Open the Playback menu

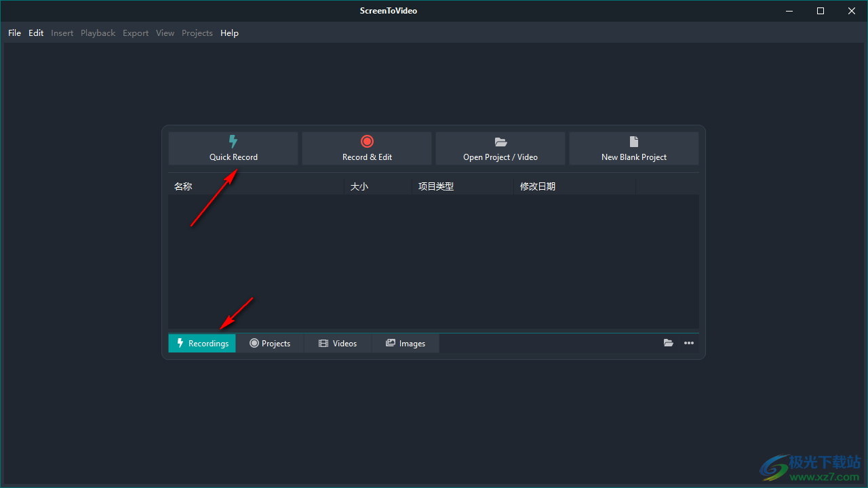98,33
